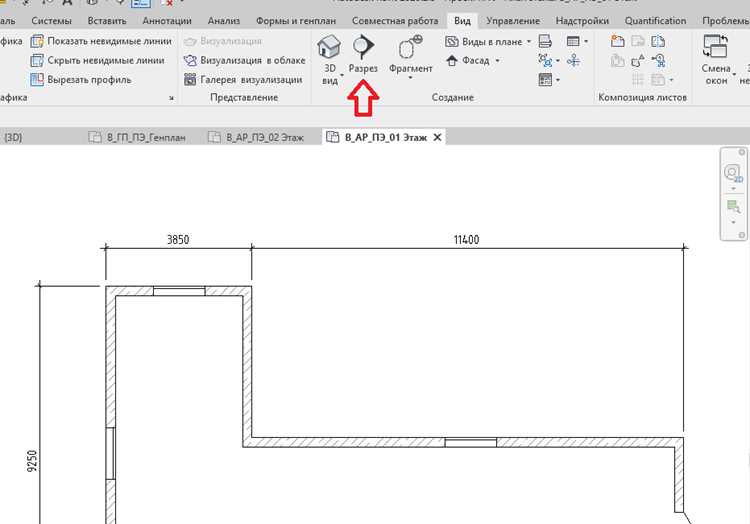Click the Legends icon
Screen dimensions: 750x524
(x=545, y=79)
